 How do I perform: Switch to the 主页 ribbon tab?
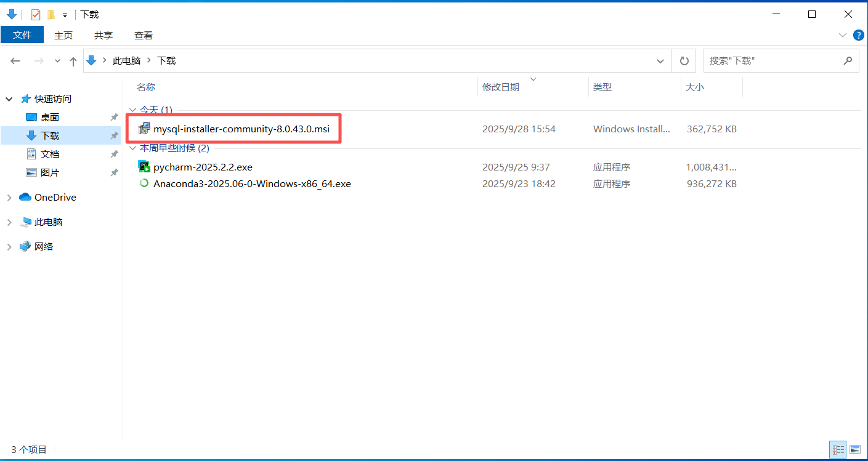click(x=63, y=35)
